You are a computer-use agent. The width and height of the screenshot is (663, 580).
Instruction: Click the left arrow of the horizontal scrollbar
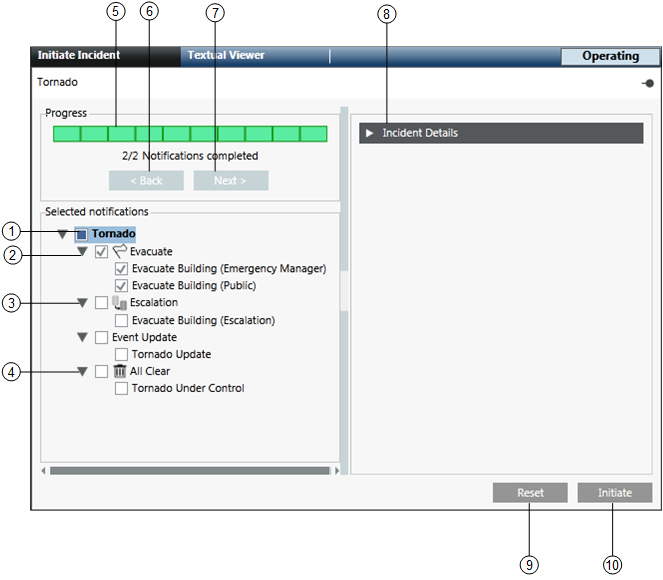[44, 470]
